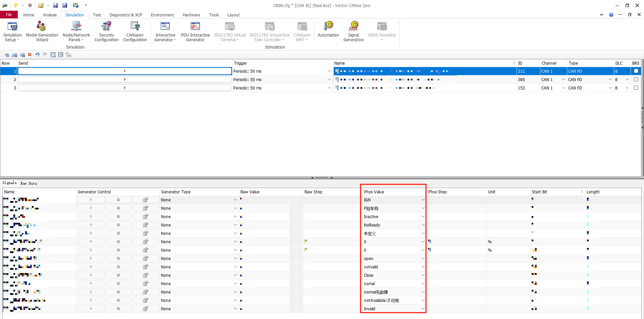
Task: Click the red delete X toolbar icon
Action: 30,55
